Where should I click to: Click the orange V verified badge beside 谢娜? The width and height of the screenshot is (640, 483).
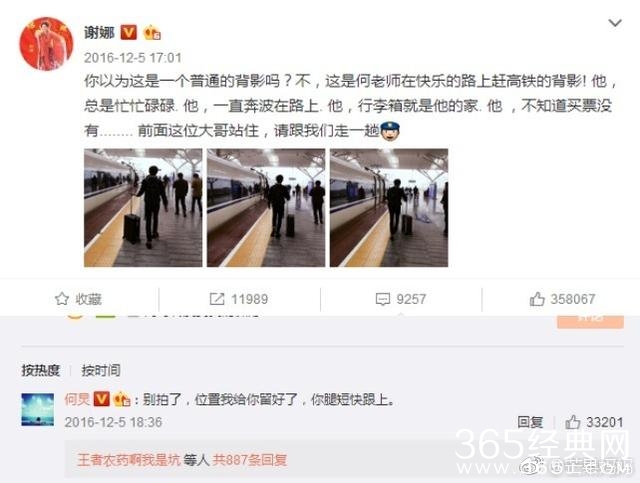coord(129,32)
